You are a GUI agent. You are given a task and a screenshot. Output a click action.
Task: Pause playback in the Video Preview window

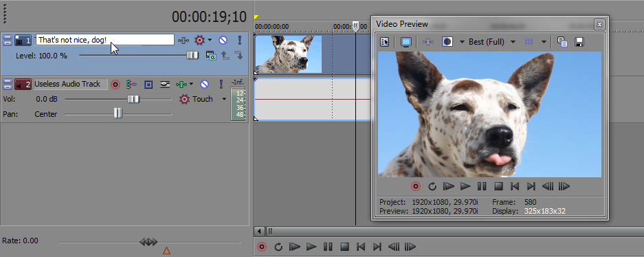pyautogui.click(x=482, y=186)
